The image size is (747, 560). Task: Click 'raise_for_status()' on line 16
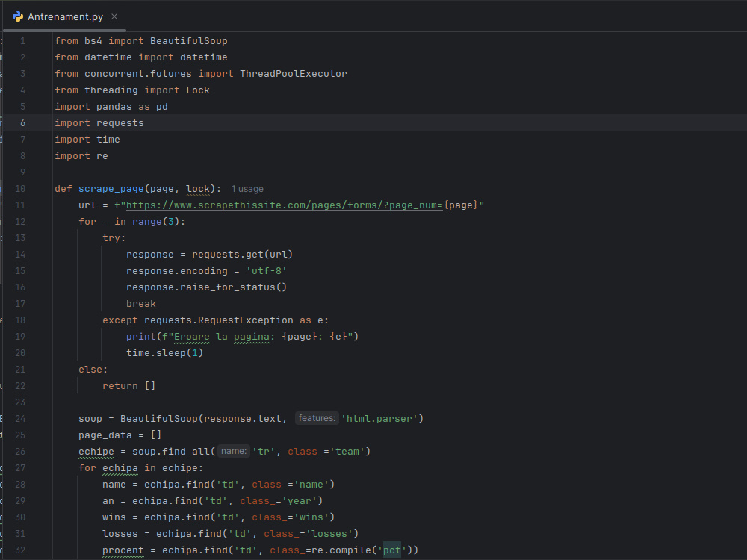point(233,287)
